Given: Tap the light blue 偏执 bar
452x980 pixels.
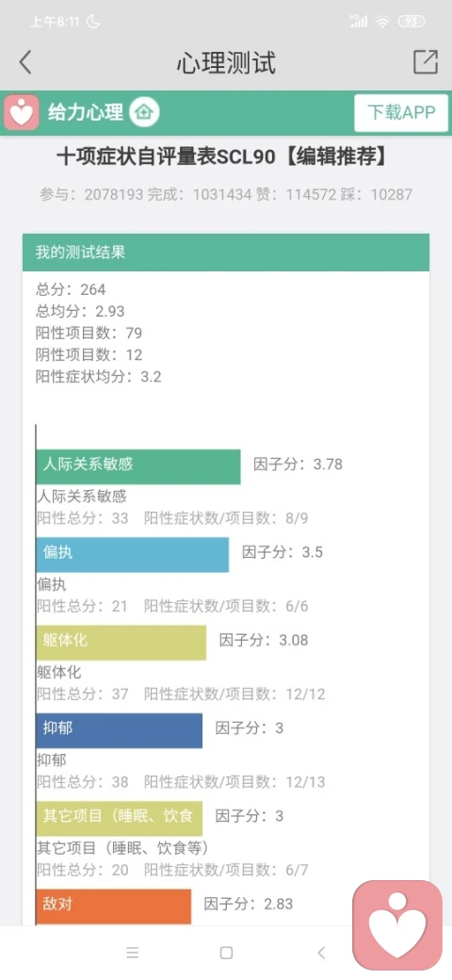Looking at the screenshot, I should click(133, 555).
